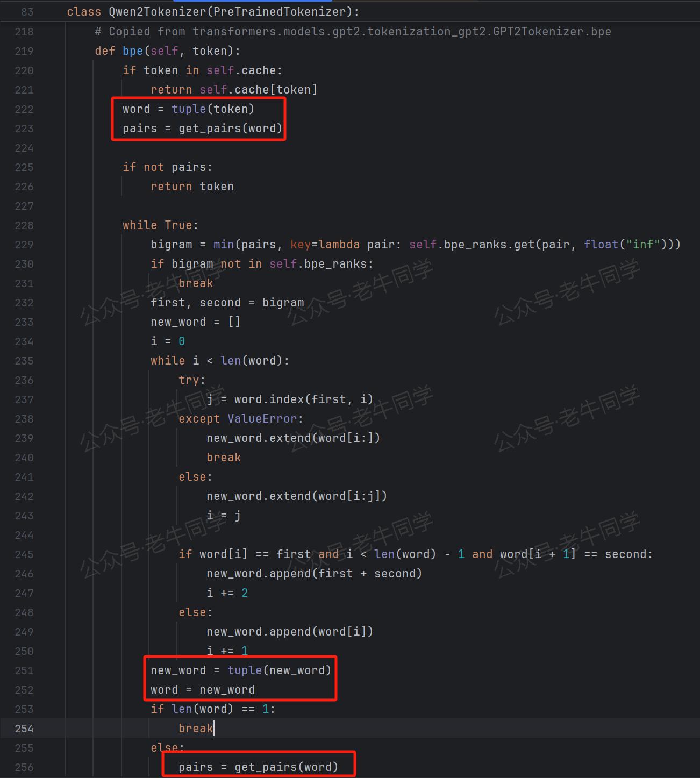
Task: Click 'while i < len(word):' line
Action: click(220, 361)
